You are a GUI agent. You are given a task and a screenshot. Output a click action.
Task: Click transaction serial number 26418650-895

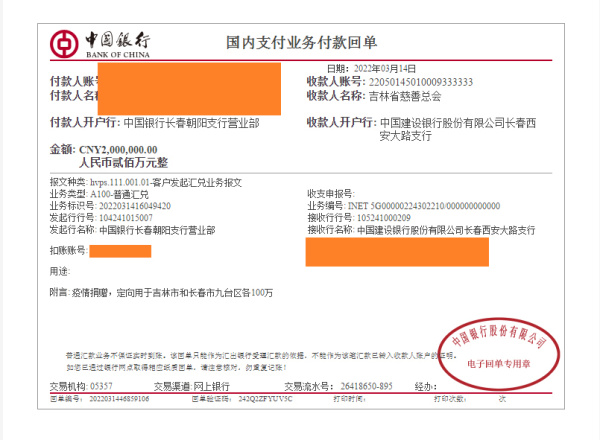point(367,386)
